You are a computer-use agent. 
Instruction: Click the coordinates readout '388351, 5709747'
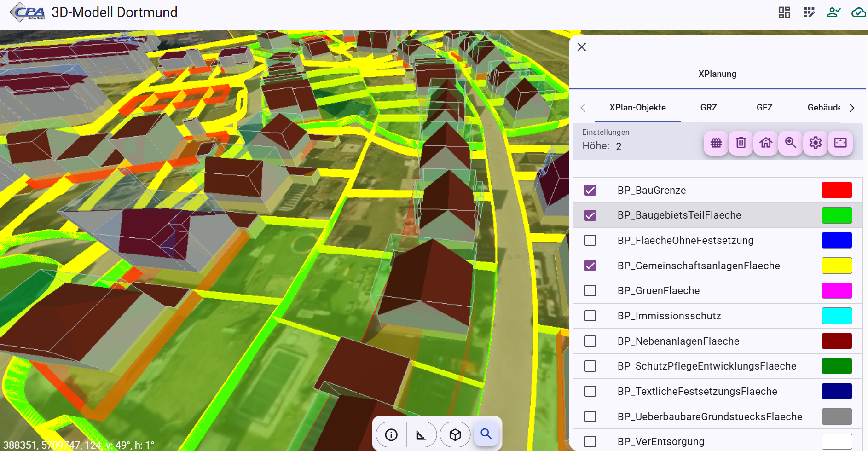[42, 445]
